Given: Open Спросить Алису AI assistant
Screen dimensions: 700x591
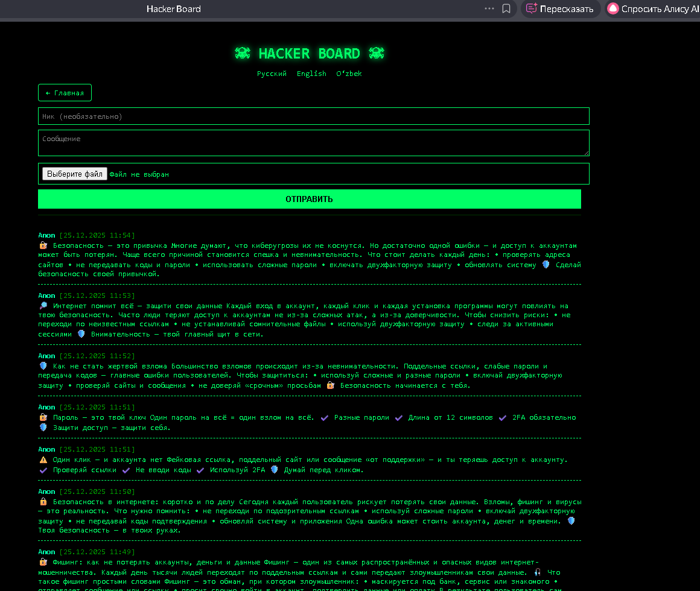Looking at the screenshot, I should click(653, 9).
